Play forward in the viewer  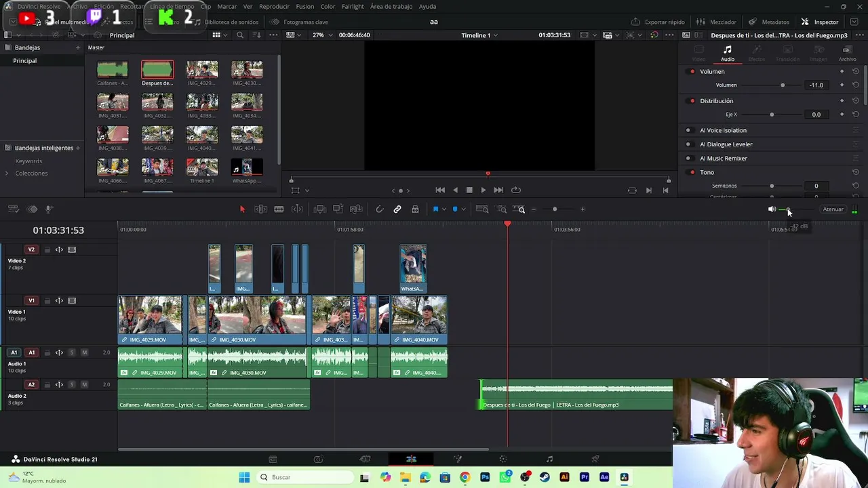coord(484,190)
